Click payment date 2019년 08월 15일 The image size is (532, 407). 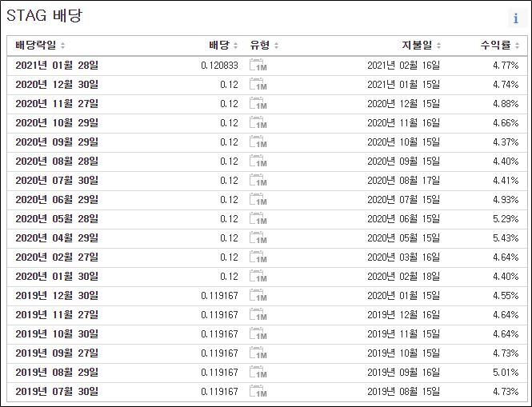(x=403, y=391)
